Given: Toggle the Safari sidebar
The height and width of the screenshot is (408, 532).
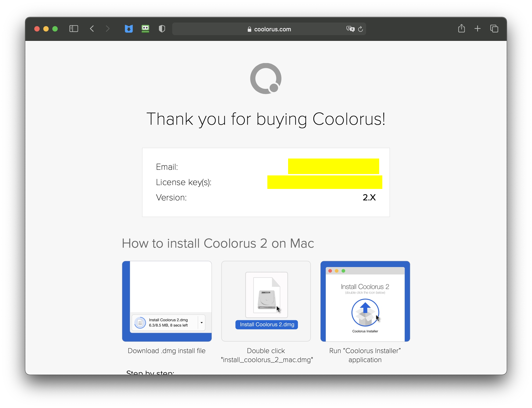Looking at the screenshot, I should tap(74, 29).
